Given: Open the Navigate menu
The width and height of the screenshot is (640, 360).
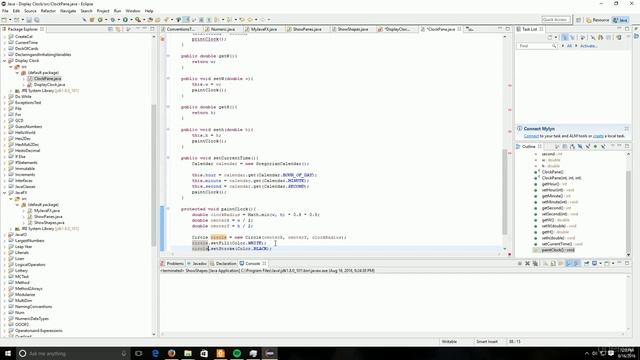Looking at the screenshot, I should 68,11.
